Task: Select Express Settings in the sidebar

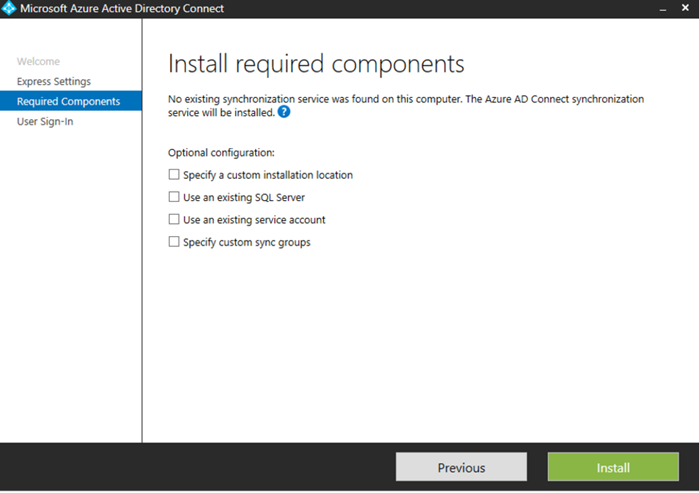Action: [x=53, y=82]
